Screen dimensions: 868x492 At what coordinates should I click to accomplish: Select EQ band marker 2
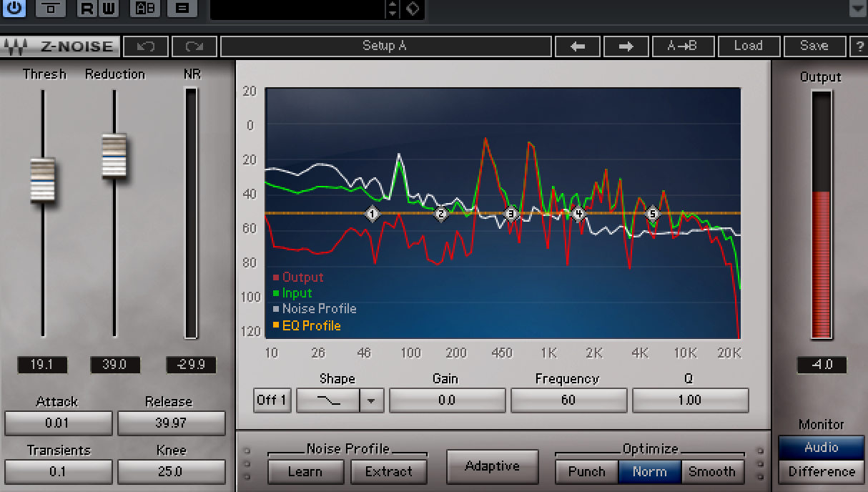[x=441, y=213]
